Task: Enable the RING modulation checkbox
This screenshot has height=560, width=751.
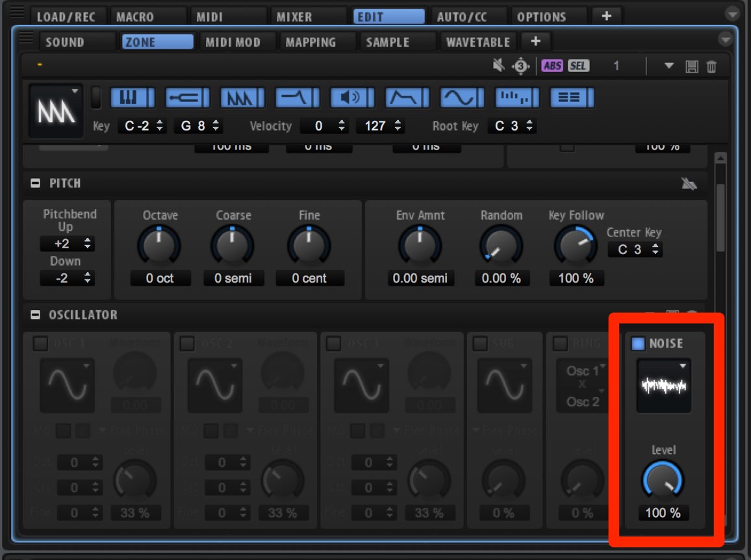Action: tap(560, 344)
